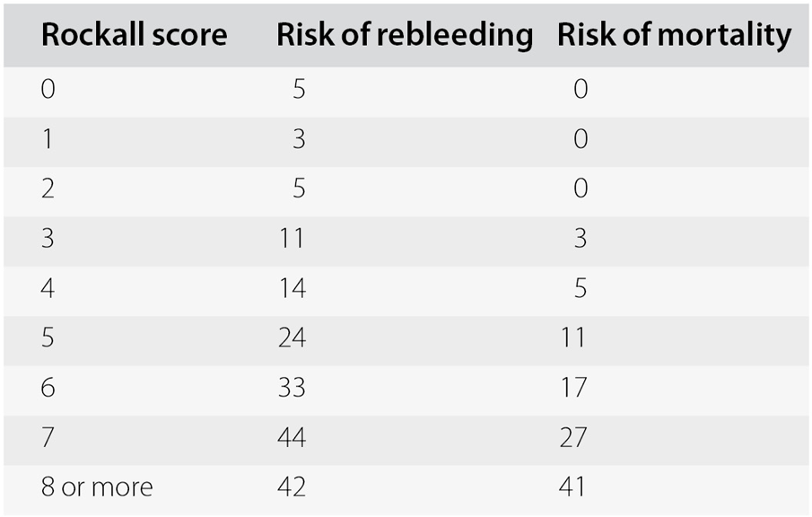Click the Rockall score 6 row label

coord(48,388)
